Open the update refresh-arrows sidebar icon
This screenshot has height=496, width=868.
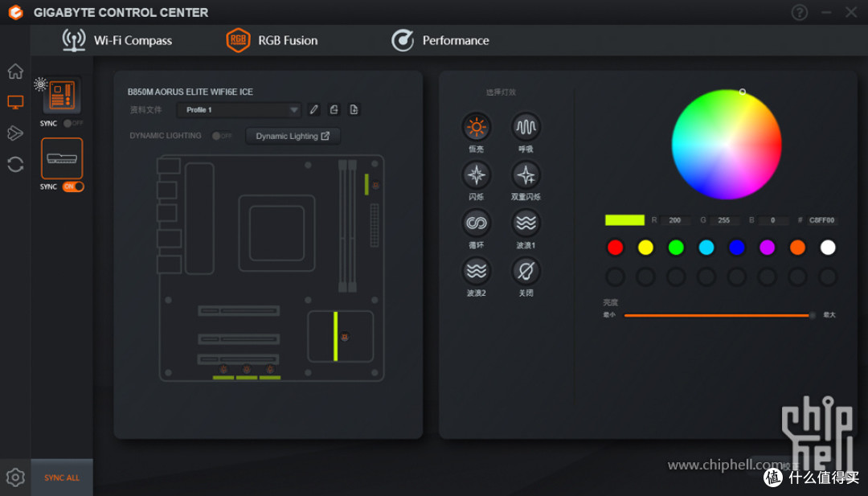[15, 165]
